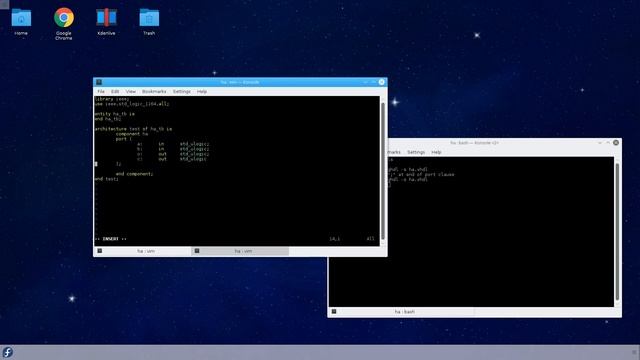Open the Help menu in the vim Konsole
This screenshot has height=360, width=640.
click(202, 91)
